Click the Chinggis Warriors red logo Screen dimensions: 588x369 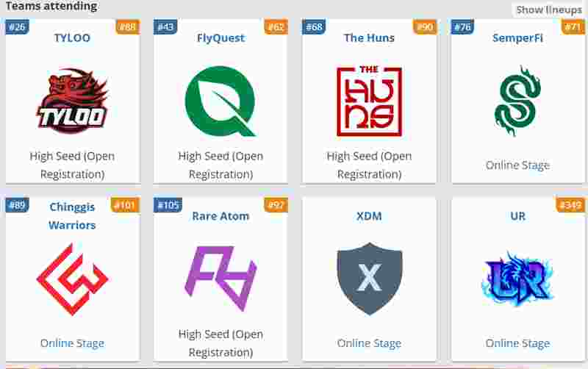[x=72, y=279]
